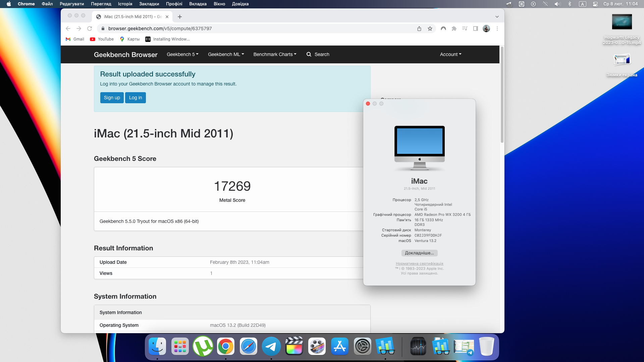The height and width of the screenshot is (362, 644).
Task: Open the Закладки menu in menu bar
Action: coord(149,4)
